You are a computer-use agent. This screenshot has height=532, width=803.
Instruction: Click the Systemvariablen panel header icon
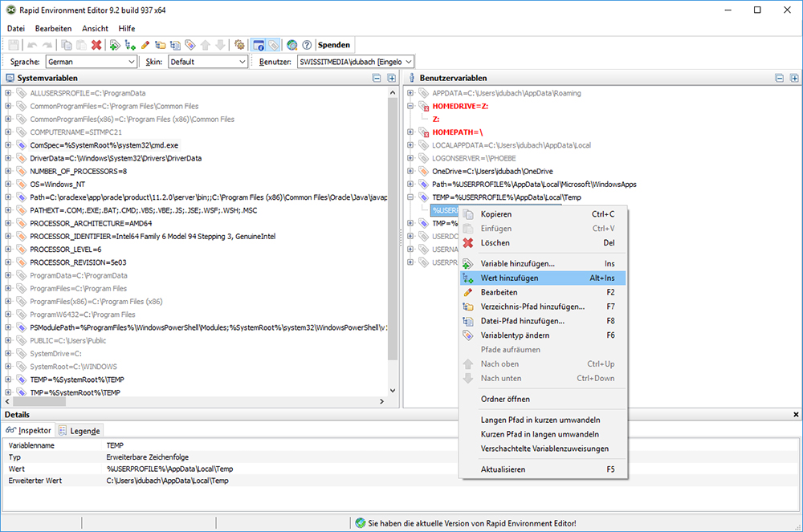pos(10,79)
